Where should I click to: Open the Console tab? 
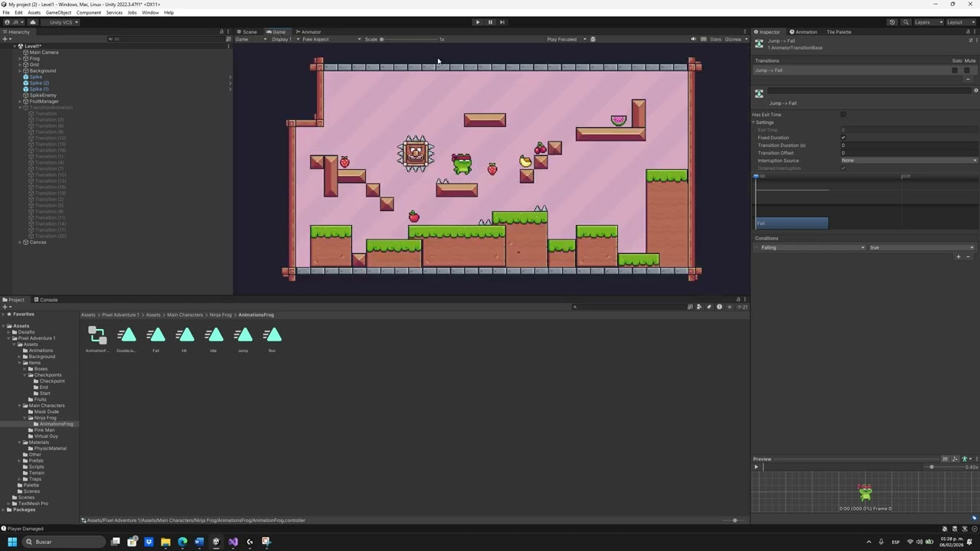pos(46,299)
